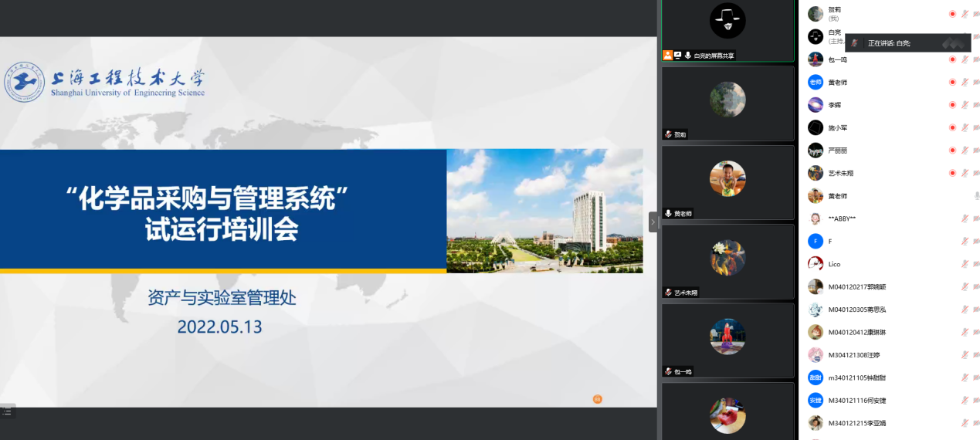The image size is (980, 440).
Task: Click participant name 严丽丽
Action: (x=838, y=151)
